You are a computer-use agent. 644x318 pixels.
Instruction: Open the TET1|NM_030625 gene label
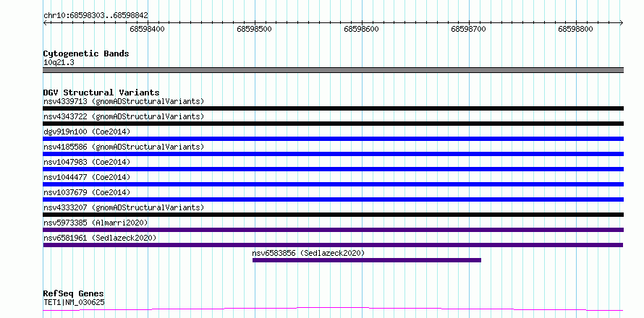(x=74, y=303)
